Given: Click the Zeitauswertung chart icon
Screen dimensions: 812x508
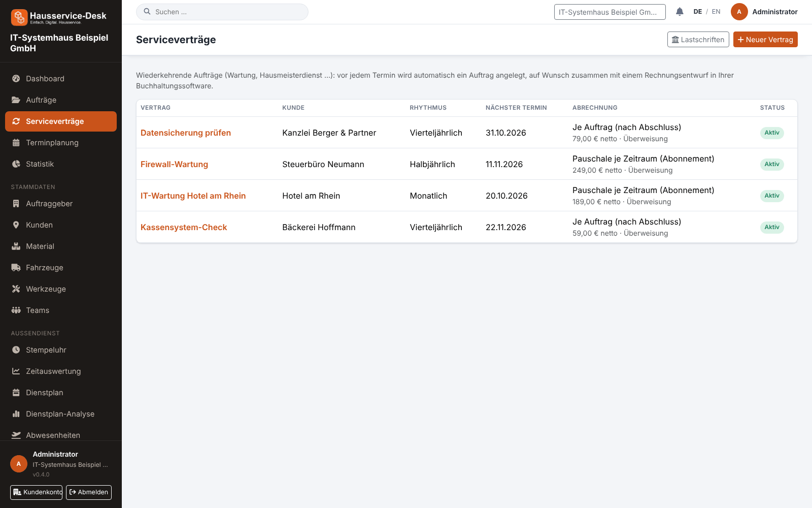Looking at the screenshot, I should (x=16, y=371).
